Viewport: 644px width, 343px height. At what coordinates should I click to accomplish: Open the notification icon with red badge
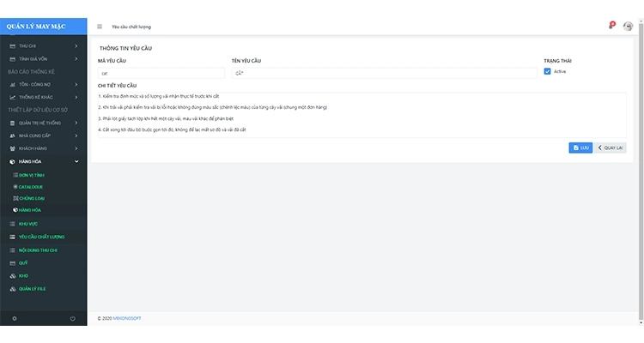pyautogui.click(x=611, y=26)
